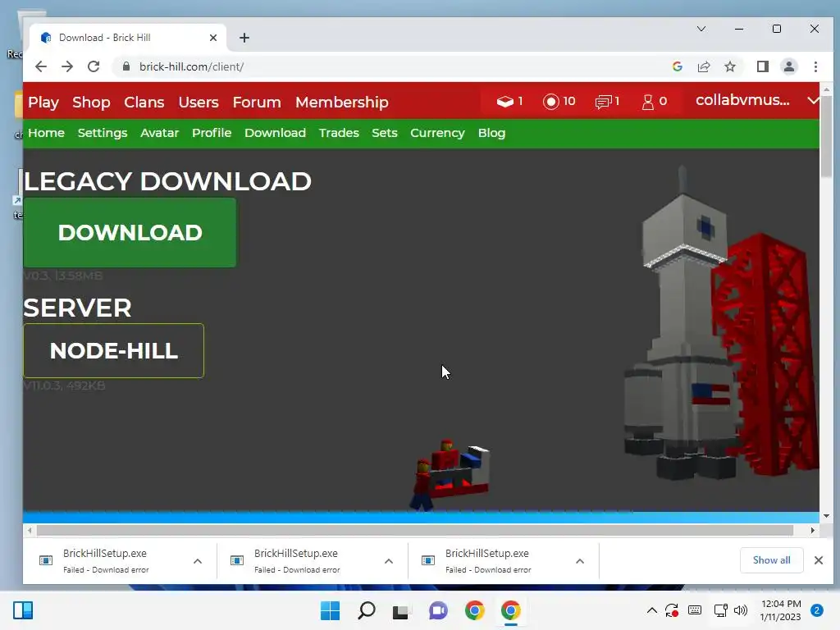Open the Sets page
This screenshot has width=840, height=630.
pos(385,133)
